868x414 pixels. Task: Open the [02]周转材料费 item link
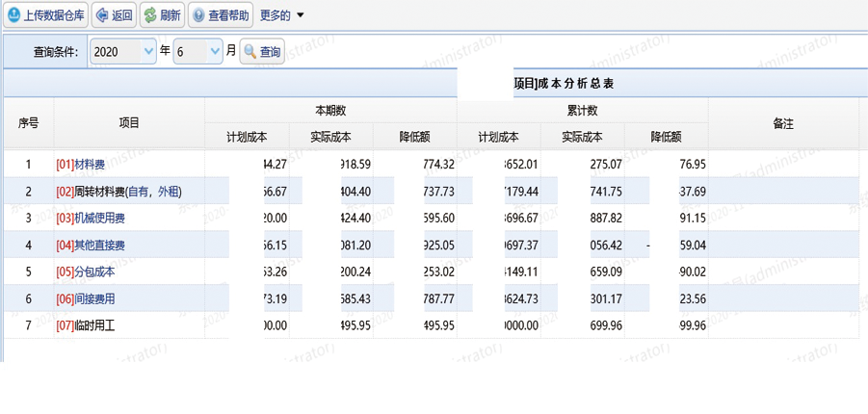pos(118,192)
